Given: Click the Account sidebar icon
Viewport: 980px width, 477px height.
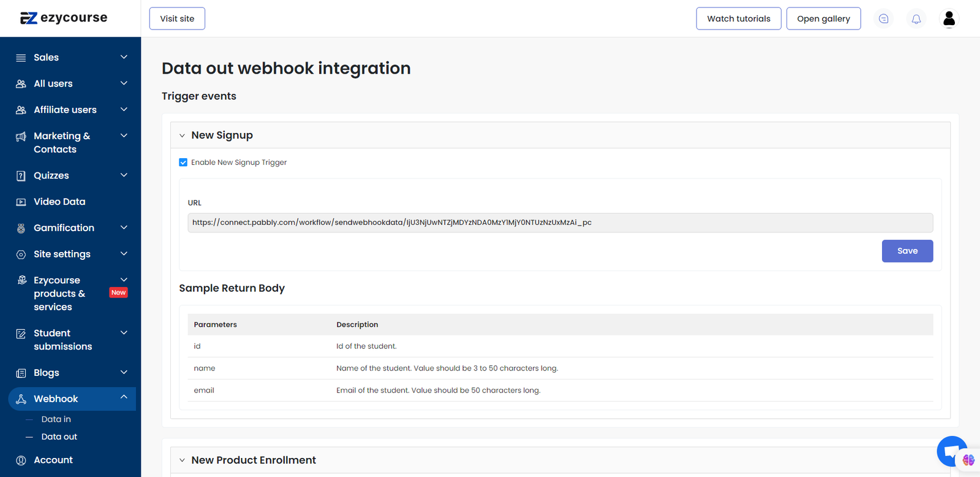Looking at the screenshot, I should point(21,460).
